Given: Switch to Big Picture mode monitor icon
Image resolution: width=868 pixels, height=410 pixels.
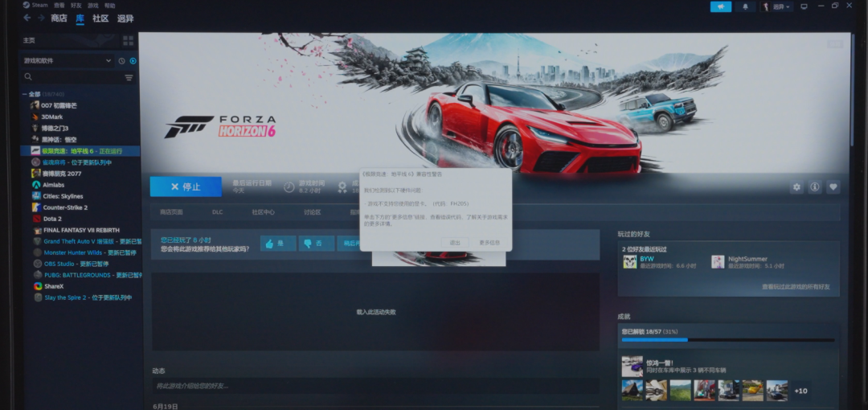Looking at the screenshot, I should [x=804, y=6].
